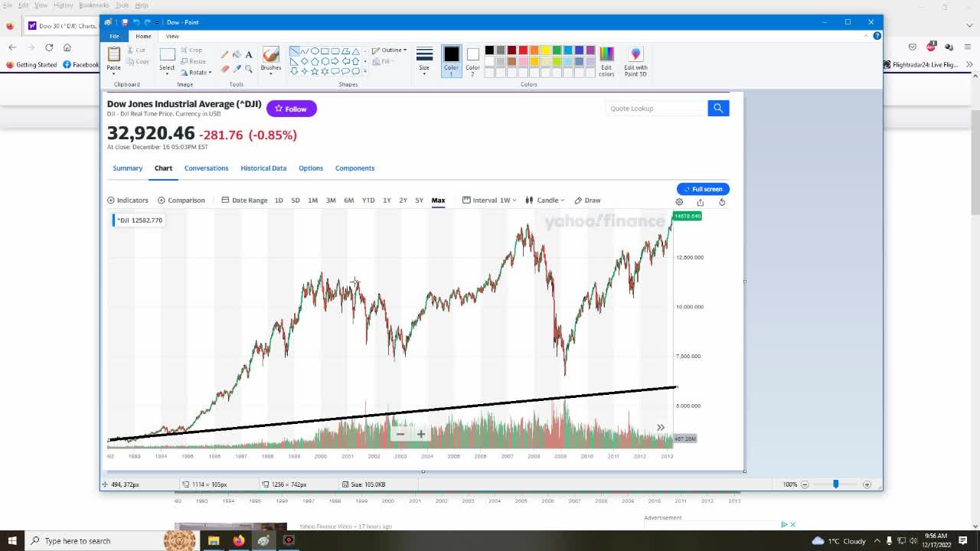Activate the Color 2 background selector

[472, 61]
